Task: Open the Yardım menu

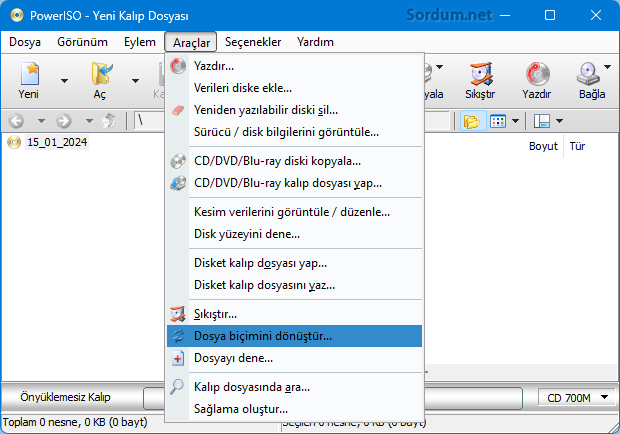Action: (x=315, y=42)
